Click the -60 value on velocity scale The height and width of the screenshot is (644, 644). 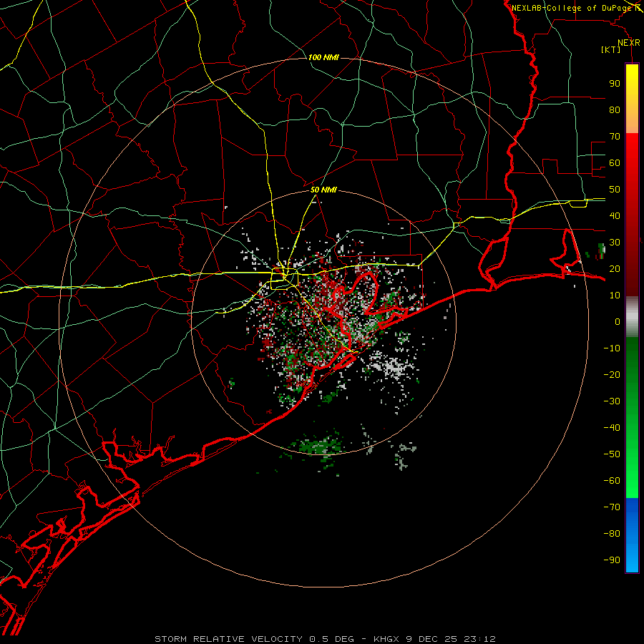point(612,481)
